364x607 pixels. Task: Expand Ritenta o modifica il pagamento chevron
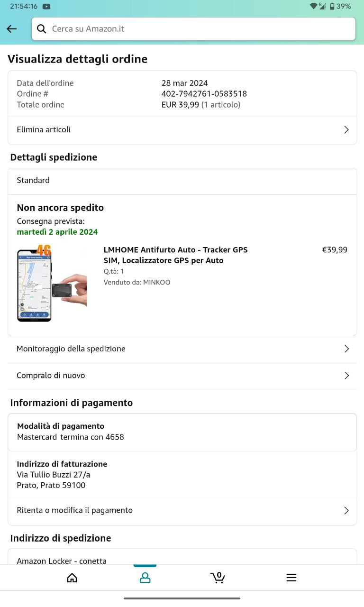click(x=346, y=511)
